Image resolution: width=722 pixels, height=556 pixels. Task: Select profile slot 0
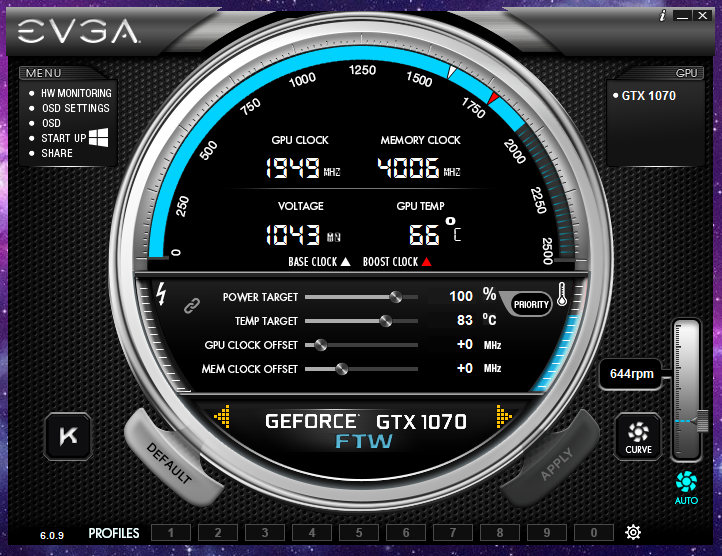(594, 533)
